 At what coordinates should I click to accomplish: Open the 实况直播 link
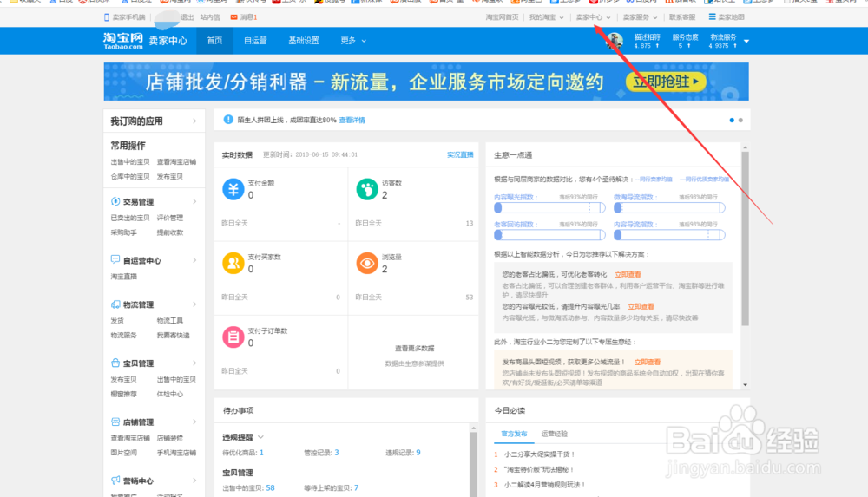[460, 155]
